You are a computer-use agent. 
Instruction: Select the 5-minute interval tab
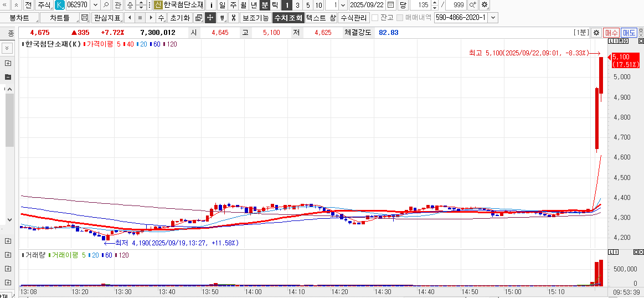[308, 5]
